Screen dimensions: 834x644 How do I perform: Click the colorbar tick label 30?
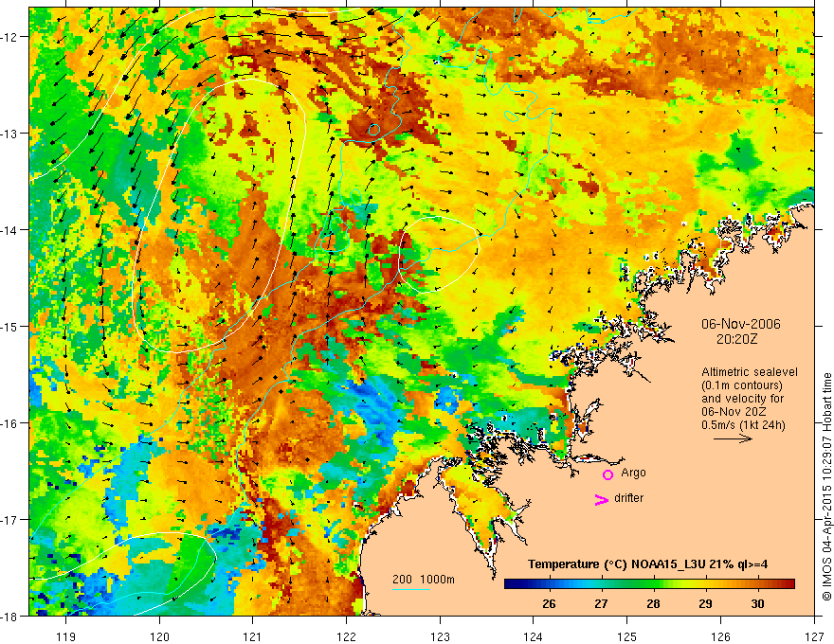(x=758, y=603)
